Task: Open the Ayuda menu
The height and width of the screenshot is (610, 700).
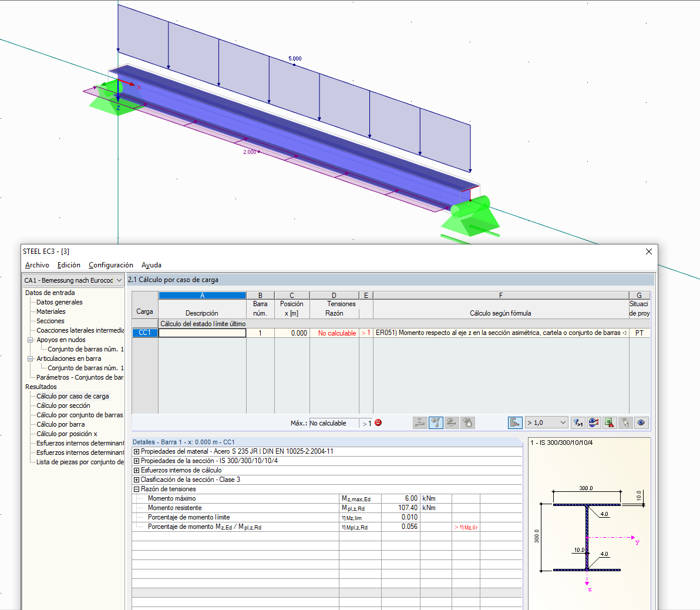Action: point(152,265)
